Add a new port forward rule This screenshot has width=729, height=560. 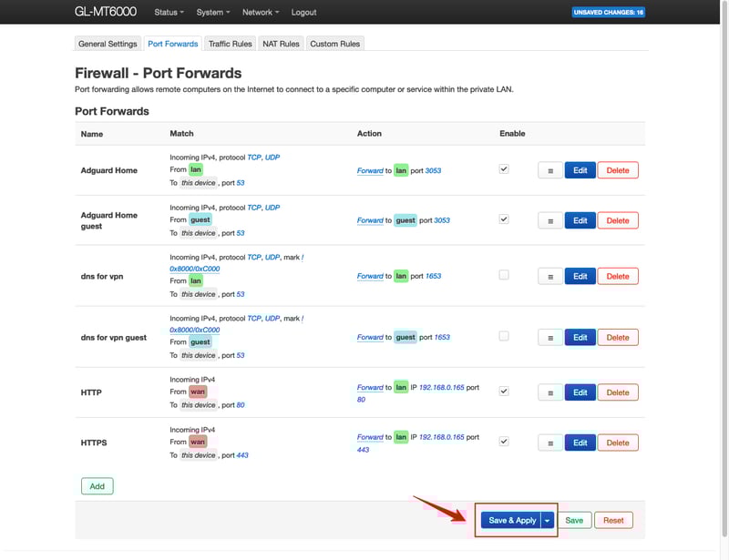coord(97,486)
